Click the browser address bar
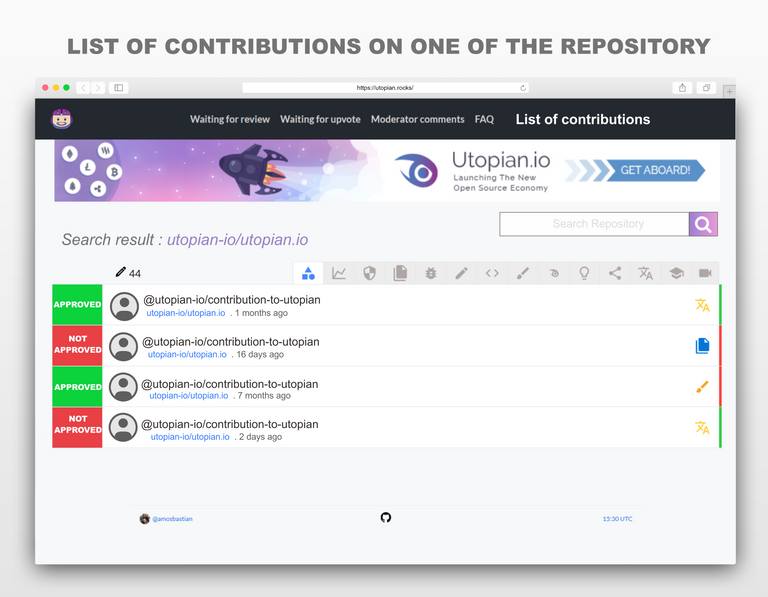Screen dimensions: 768x597 tap(385, 88)
